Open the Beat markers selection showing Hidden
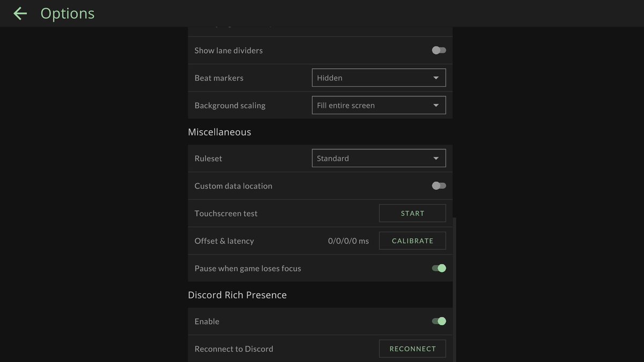This screenshot has width=644, height=362. point(378,77)
